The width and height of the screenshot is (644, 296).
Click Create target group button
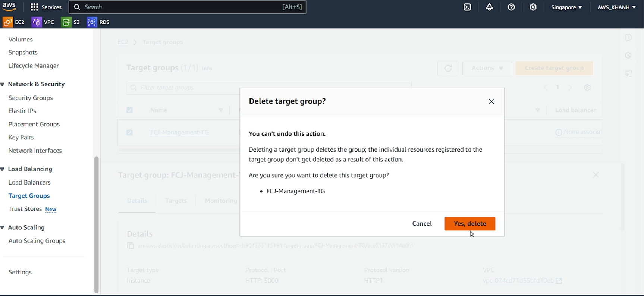coord(554,68)
